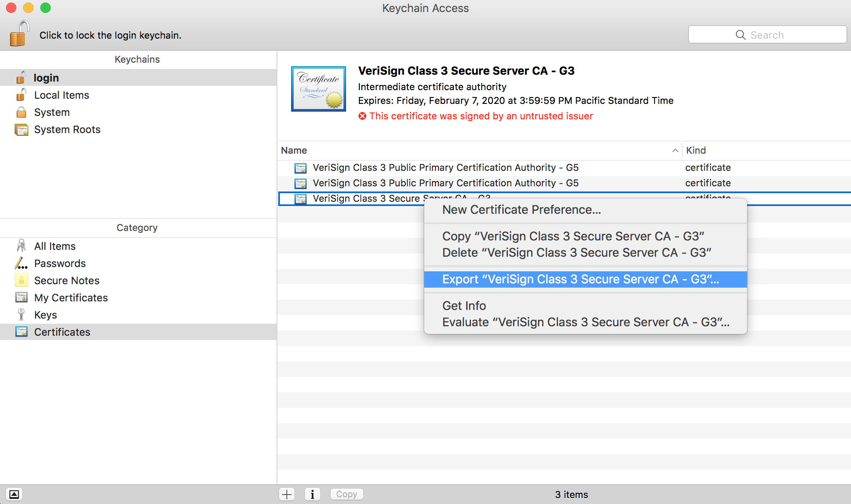
Task: Choose Get Info from context menu
Action: [x=585, y=306]
